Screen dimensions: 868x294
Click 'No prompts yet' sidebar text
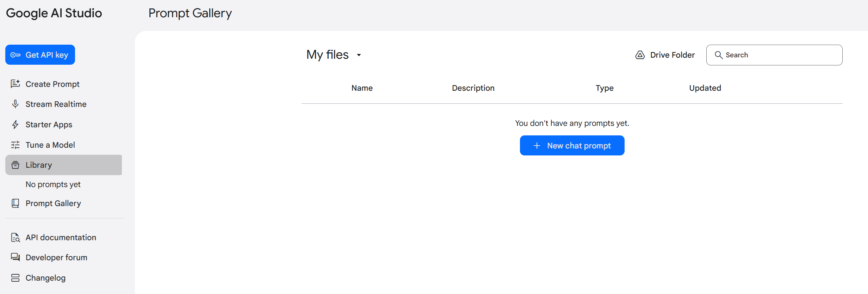coord(53,184)
